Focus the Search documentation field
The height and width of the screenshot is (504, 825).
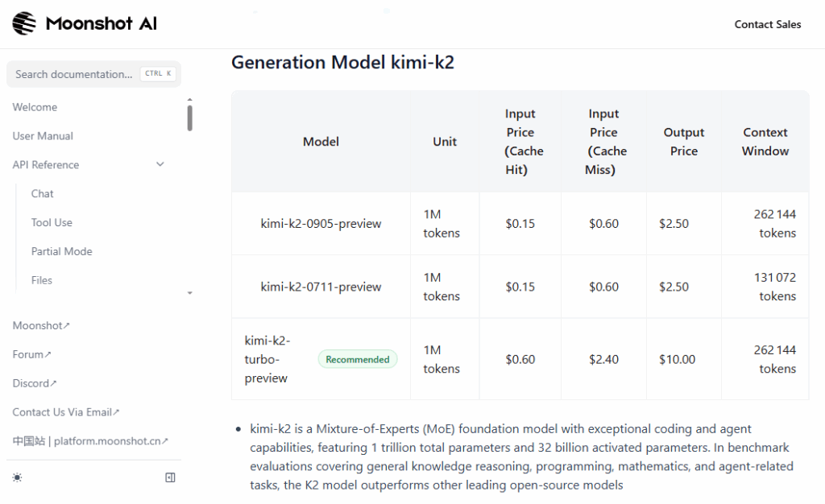73,74
